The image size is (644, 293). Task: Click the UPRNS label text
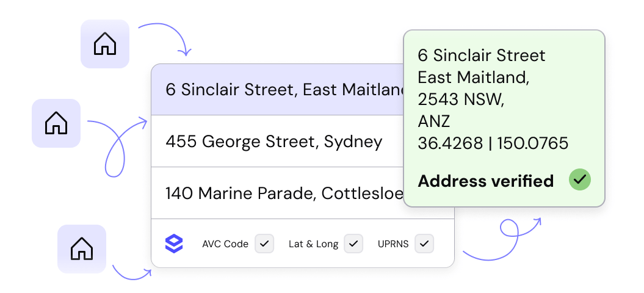point(393,244)
